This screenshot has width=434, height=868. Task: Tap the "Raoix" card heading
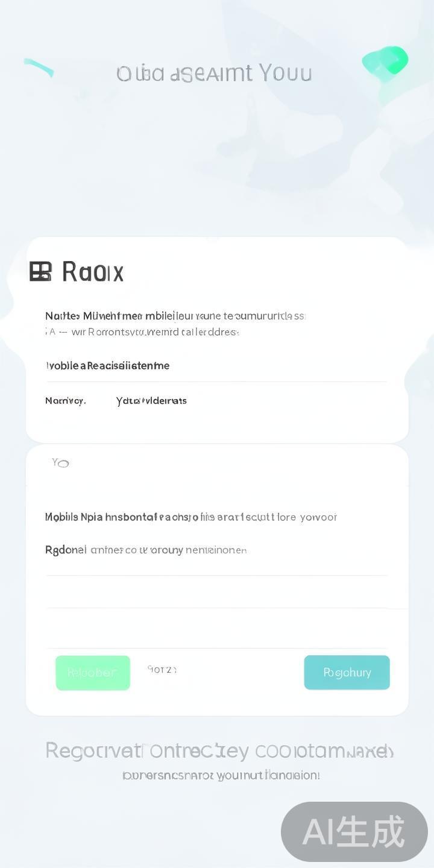pyautogui.click(x=93, y=272)
